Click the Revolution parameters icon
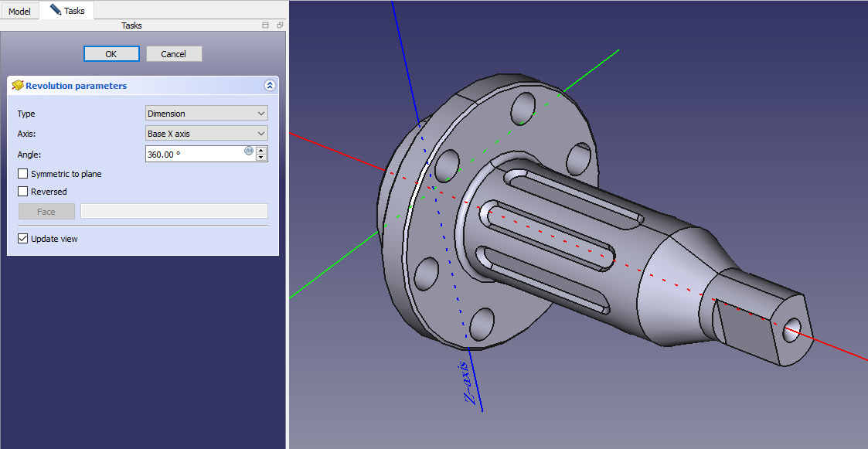This screenshot has width=868, height=449. 17,86
